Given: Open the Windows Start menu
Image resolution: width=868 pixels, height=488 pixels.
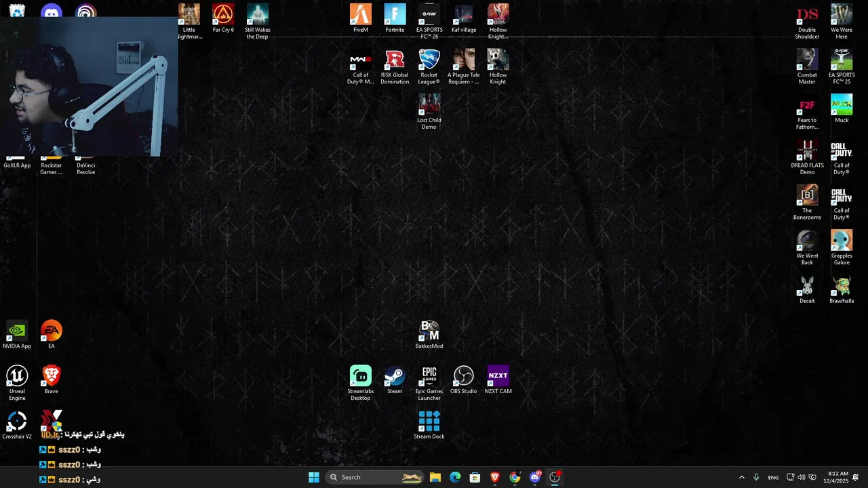Looking at the screenshot, I should click(314, 477).
